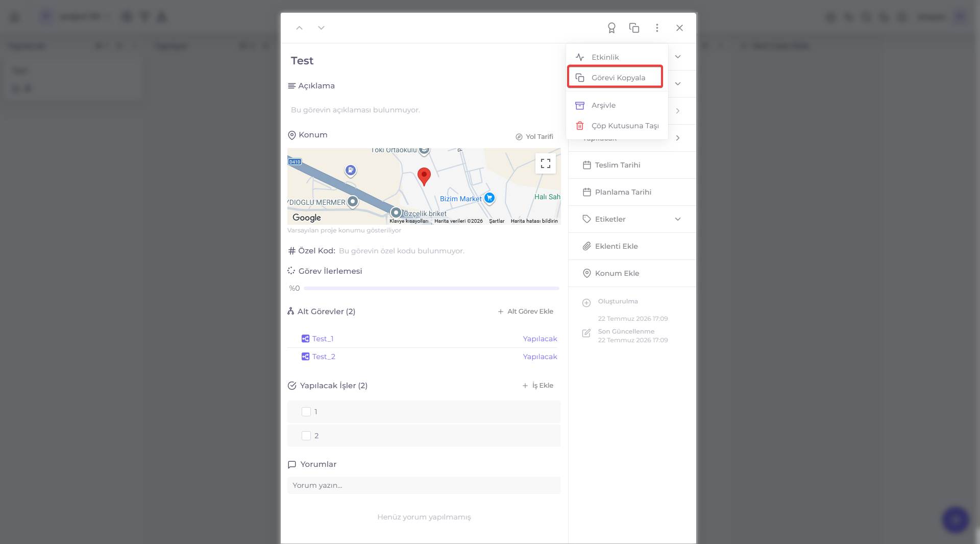Go to next task with down chevron
This screenshot has width=980, height=544.
321,28
